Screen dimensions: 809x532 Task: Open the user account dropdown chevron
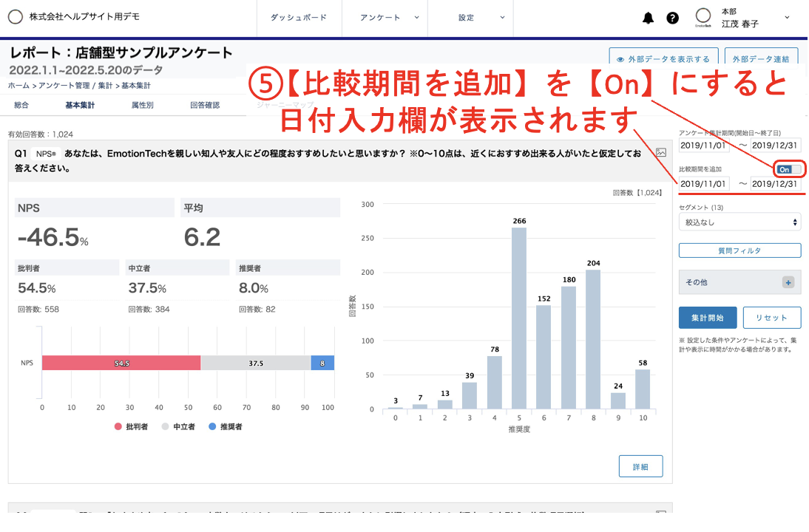click(x=786, y=18)
